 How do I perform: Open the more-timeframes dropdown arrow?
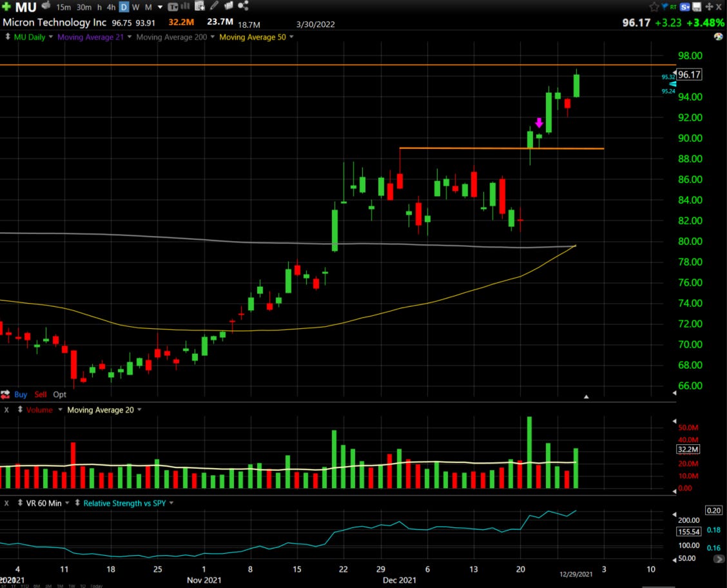click(x=160, y=7)
